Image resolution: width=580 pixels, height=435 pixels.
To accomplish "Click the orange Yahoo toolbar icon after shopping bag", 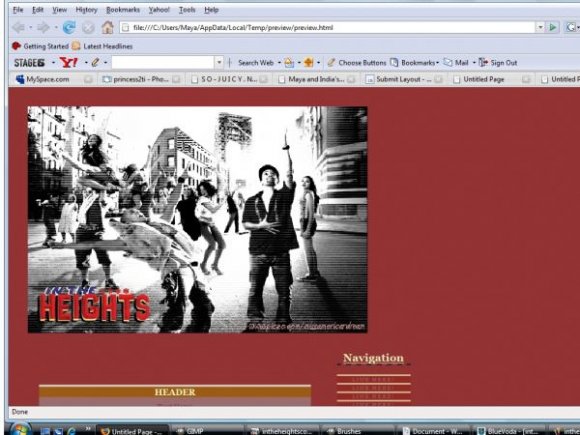I will pyautogui.click(x=308, y=63).
